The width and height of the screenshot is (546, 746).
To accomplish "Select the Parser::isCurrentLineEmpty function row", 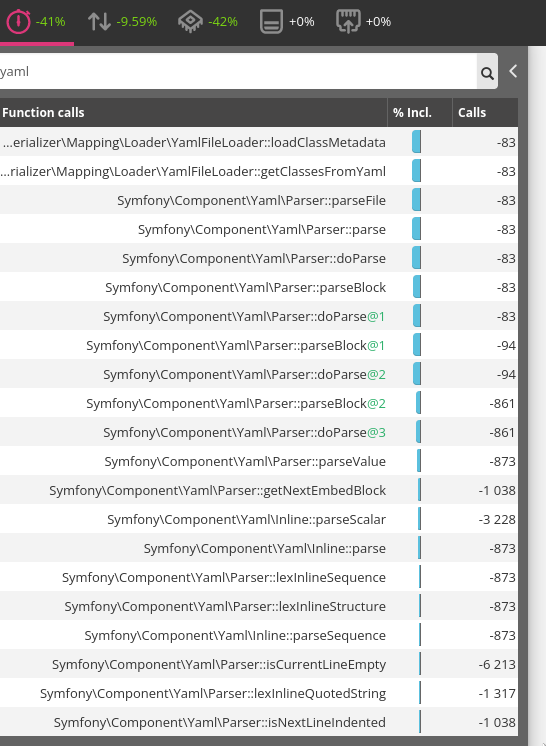I will coord(259,664).
